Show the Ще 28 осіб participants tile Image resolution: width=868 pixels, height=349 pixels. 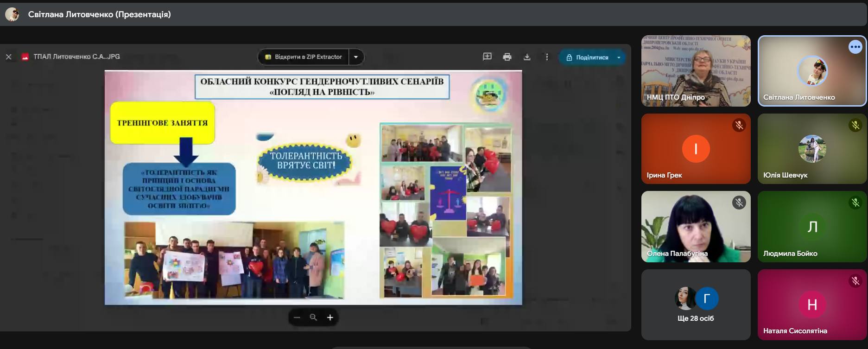tap(696, 305)
